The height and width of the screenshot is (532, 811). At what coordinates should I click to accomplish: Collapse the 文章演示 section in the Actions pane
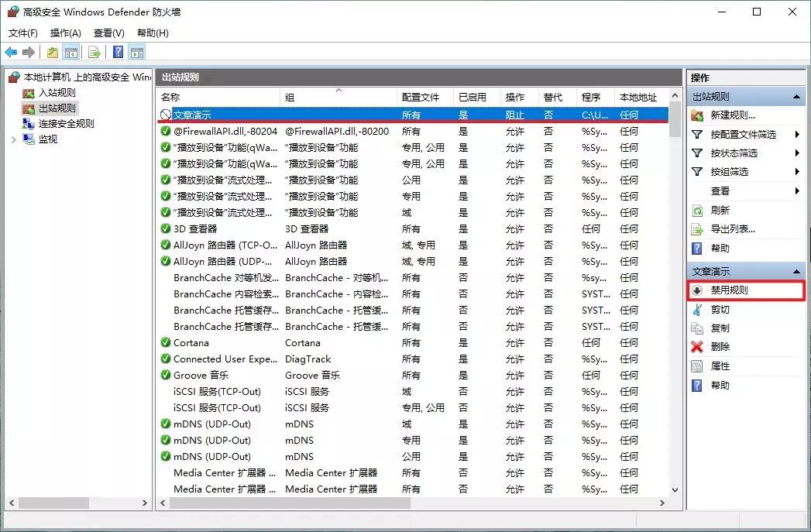pos(796,271)
